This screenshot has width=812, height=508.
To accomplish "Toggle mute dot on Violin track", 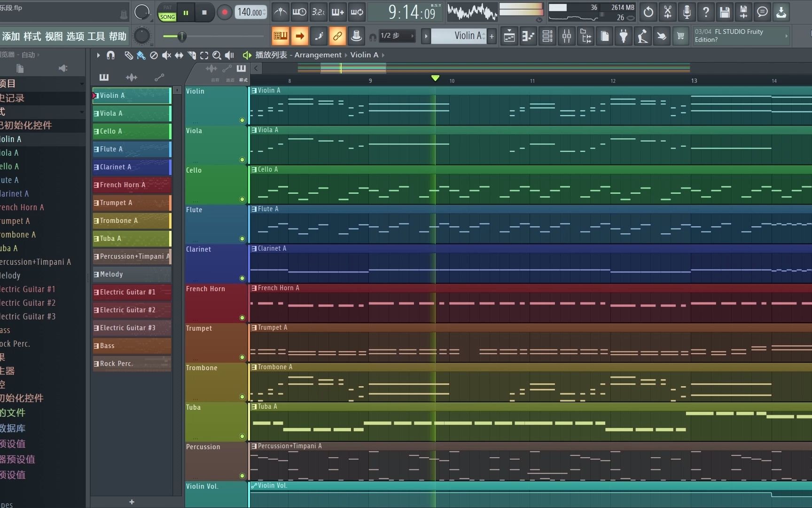I will [242, 120].
